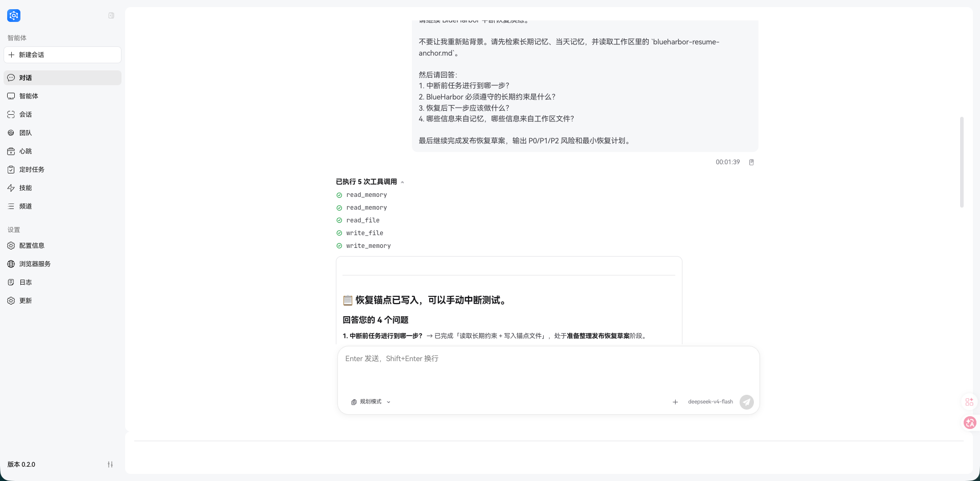
Task: Click the plus icon in 新建会话
Action: point(11,55)
